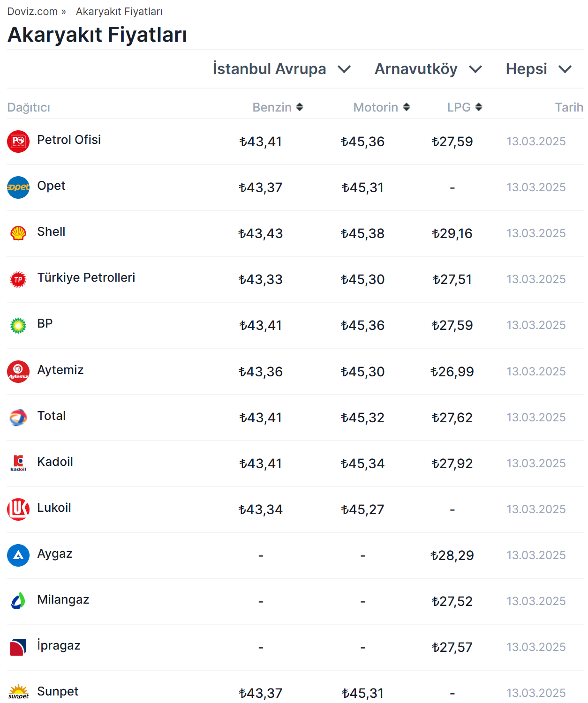Expand the Arnavutköy district dropdown

click(x=428, y=69)
